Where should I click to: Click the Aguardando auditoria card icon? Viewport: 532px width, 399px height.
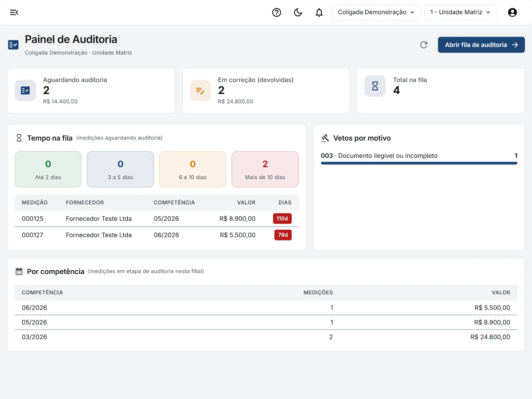coord(25,90)
